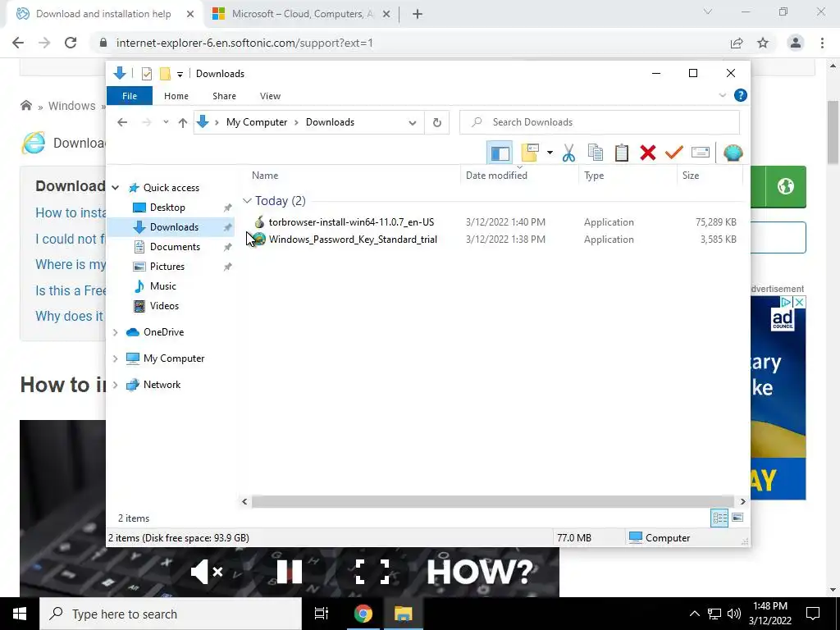Open the View ribbon tab
Viewport: 840px width, 630px height.
tap(270, 96)
